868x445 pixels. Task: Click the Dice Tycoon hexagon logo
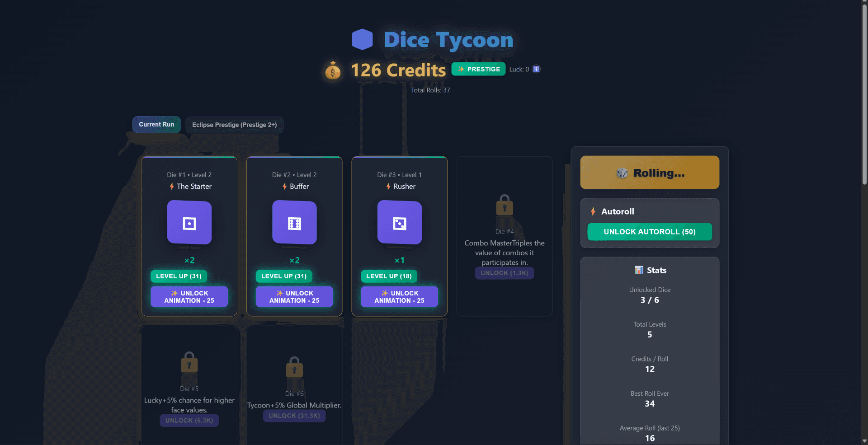[x=362, y=39]
